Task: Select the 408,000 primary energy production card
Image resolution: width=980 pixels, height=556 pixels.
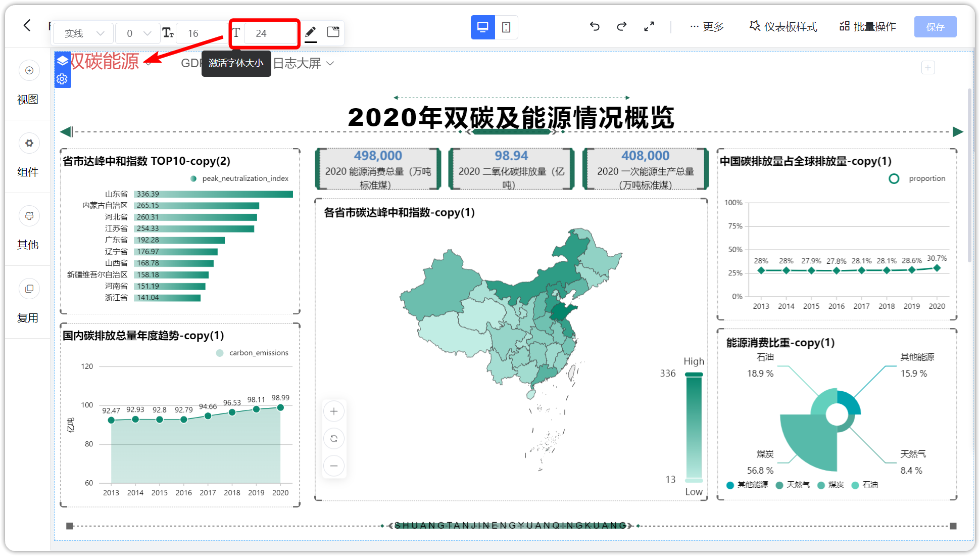Action: (x=645, y=169)
